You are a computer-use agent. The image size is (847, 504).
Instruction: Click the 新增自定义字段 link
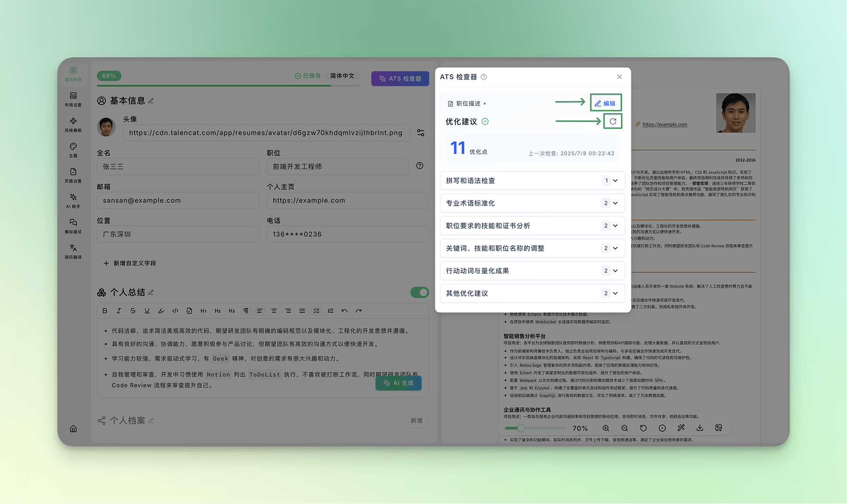point(130,264)
